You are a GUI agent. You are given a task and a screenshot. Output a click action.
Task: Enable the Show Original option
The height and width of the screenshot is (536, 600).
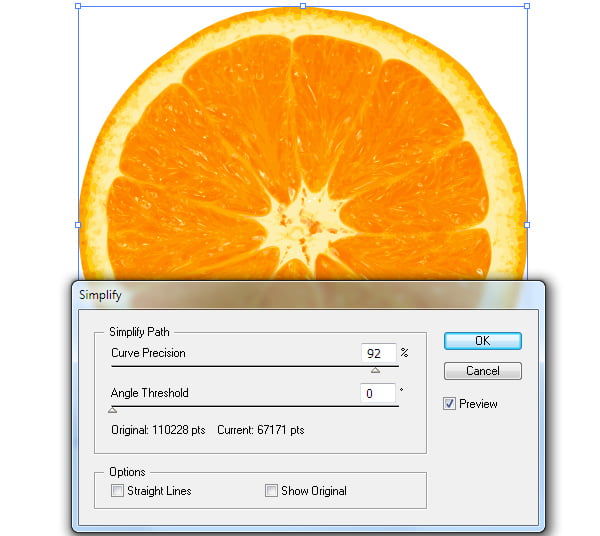271,490
